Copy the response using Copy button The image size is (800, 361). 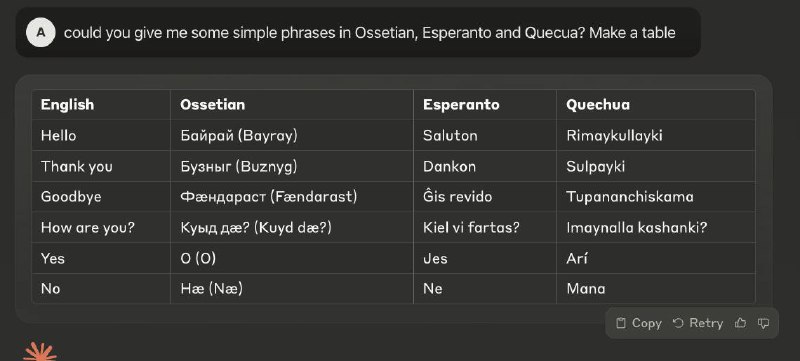[638, 323]
